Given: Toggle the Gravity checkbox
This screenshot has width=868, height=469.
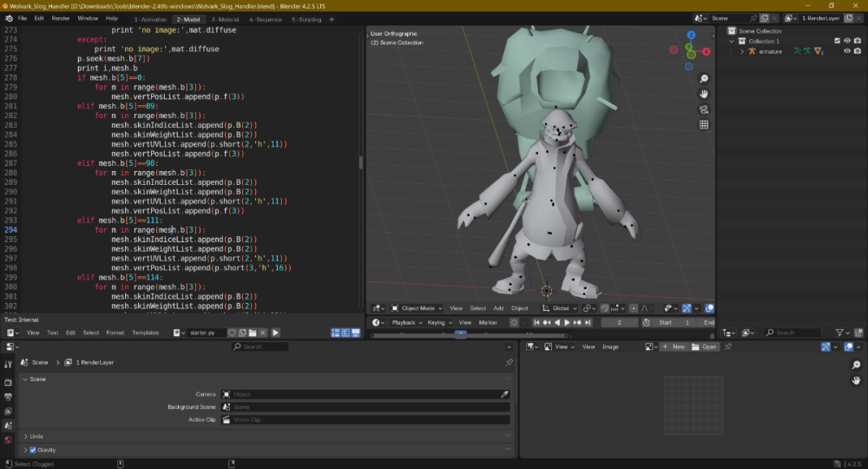Looking at the screenshot, I should click(33, 450).
